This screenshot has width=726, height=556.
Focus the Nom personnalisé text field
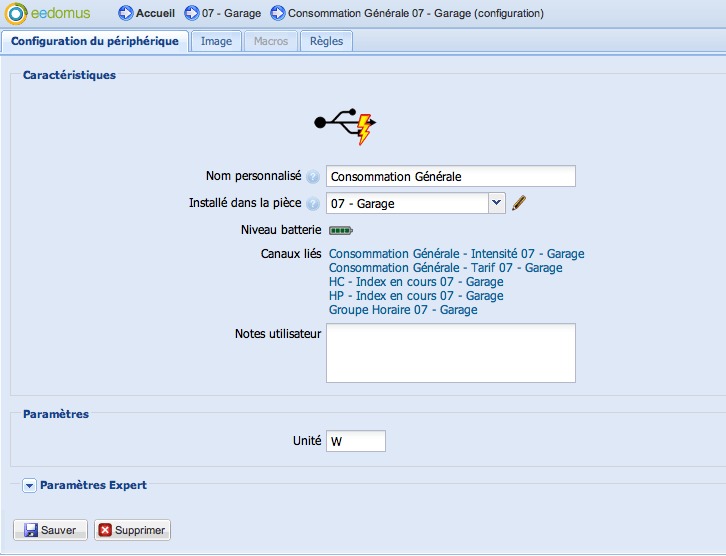(451, 176)
